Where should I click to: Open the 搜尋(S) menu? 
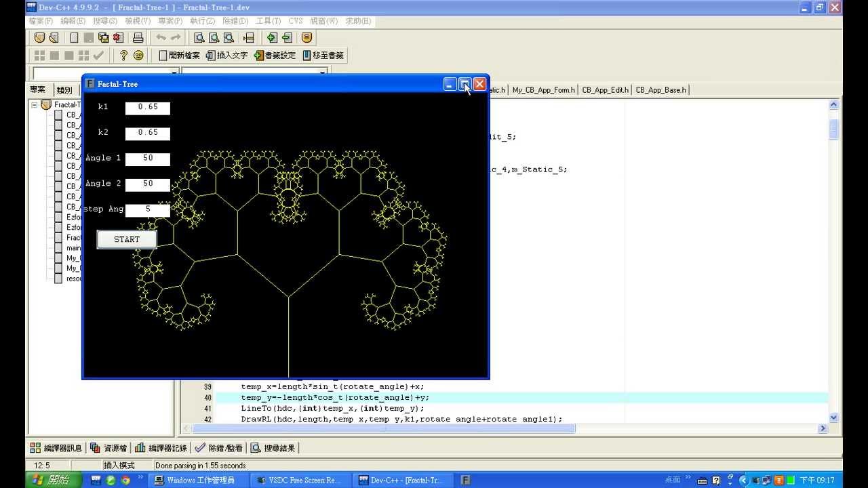[105, 21]
